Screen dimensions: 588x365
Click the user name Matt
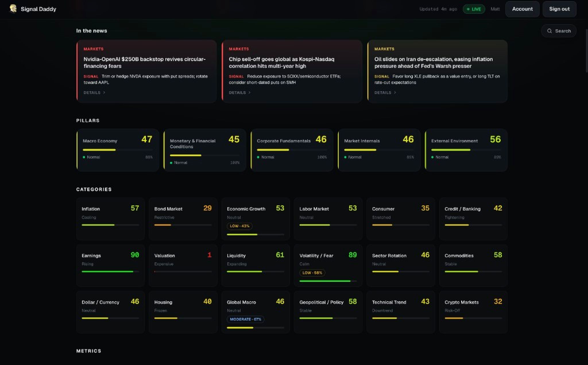click(495, 9)
